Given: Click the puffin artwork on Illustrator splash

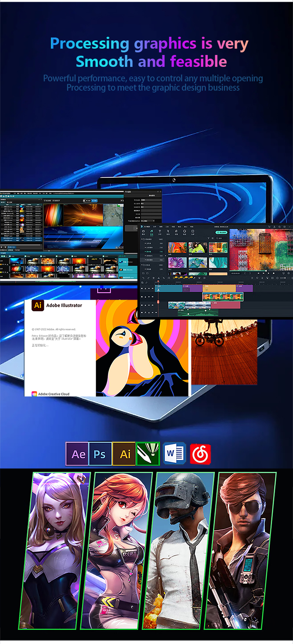Looking at the screenshot, I should (142, 348).
